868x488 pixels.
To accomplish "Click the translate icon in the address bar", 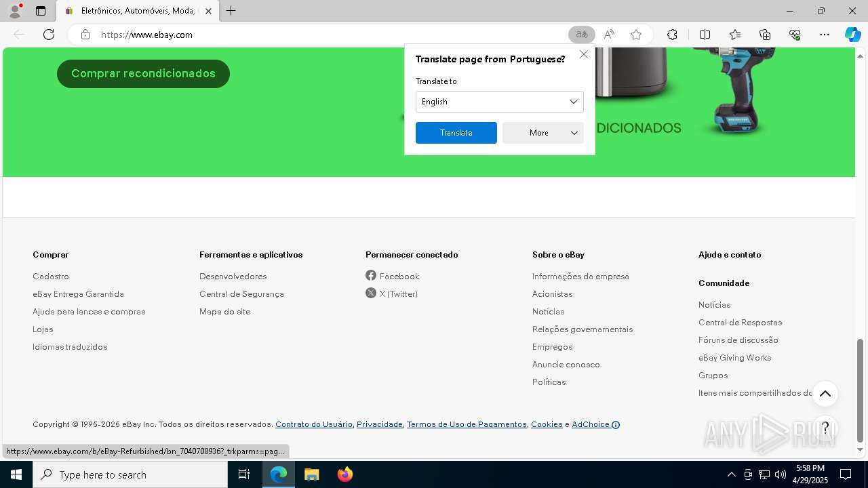I will coord(582,35).
